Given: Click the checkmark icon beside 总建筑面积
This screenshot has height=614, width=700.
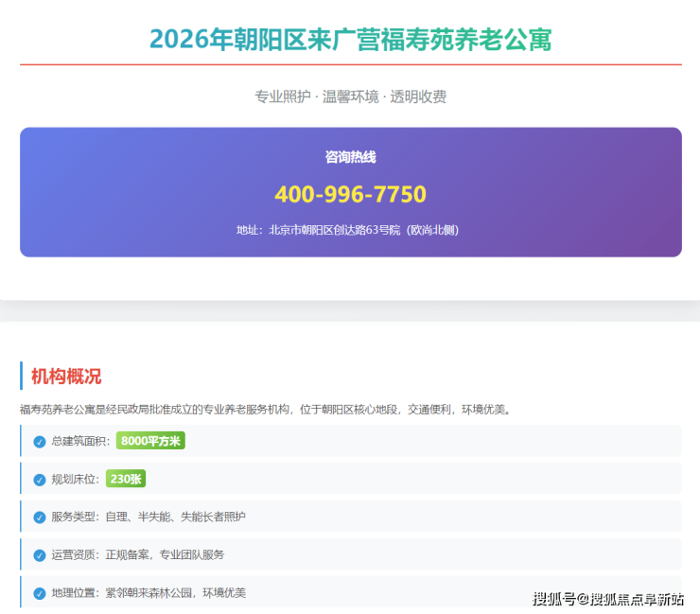Looking at the screenshot, I should coord(40,442).
